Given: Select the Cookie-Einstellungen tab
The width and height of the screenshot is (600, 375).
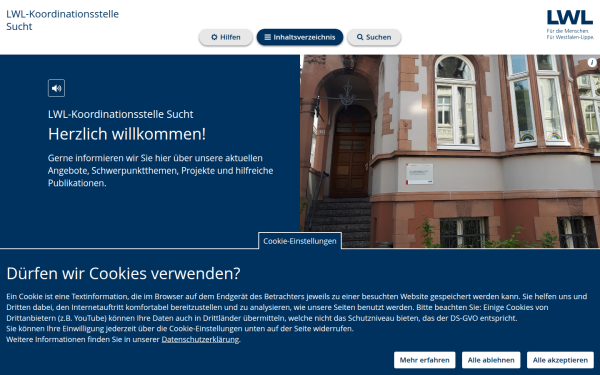Looking at the screenshot, I should (x=300, y=241).
